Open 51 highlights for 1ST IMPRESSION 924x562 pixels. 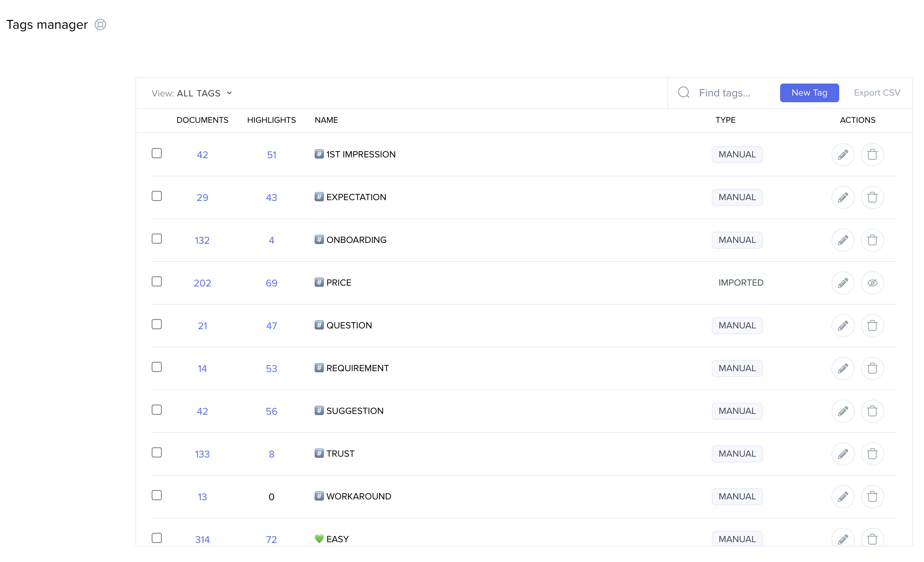(x=271, y=155)
